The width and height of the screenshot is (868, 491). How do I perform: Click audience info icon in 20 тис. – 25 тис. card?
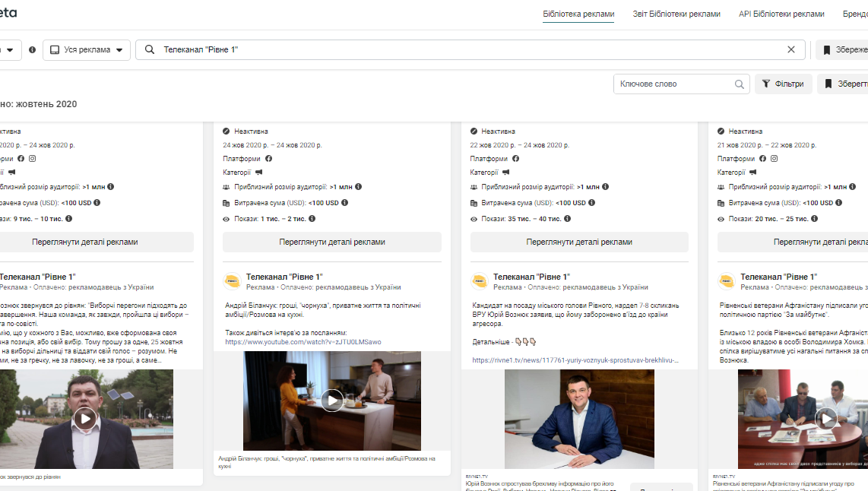853,187
